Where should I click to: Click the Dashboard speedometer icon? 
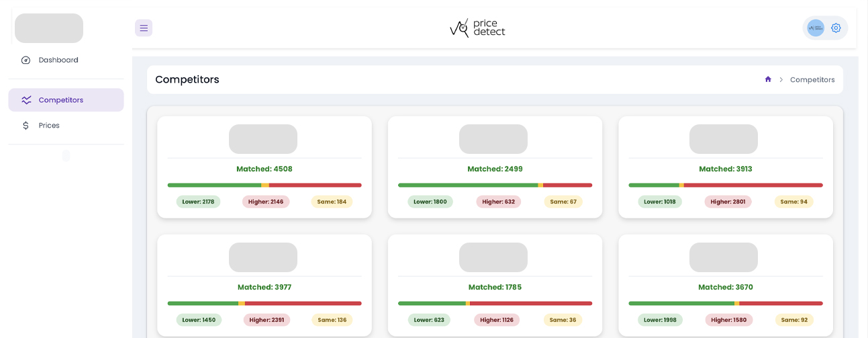26,60
